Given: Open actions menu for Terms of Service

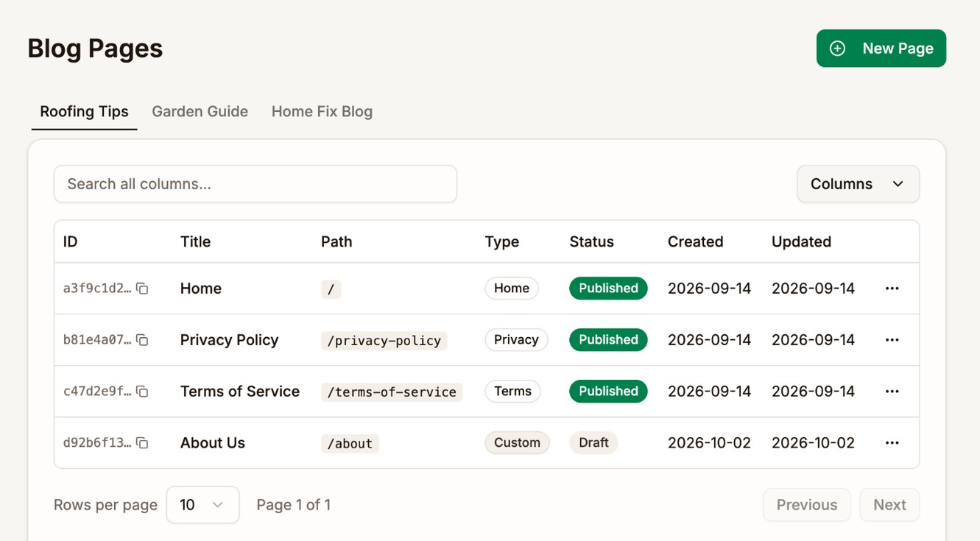Looking at the screenshot, I should (x=892, y=392).
